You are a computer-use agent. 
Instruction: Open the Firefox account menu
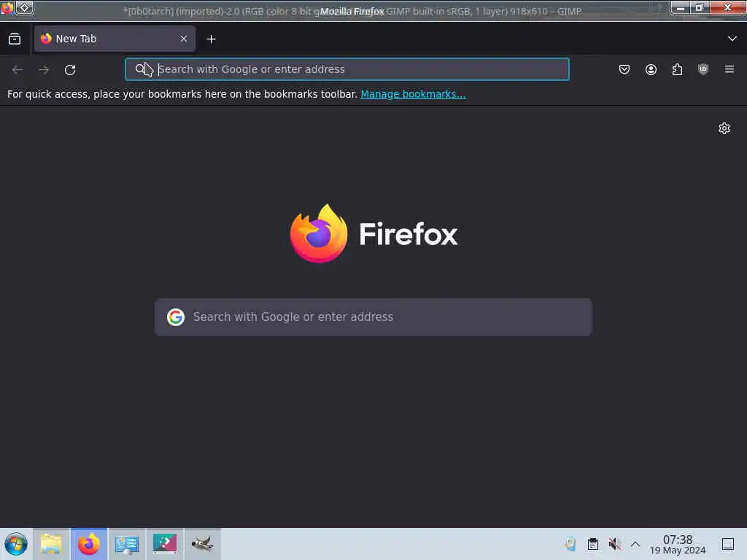click(651, 69)
